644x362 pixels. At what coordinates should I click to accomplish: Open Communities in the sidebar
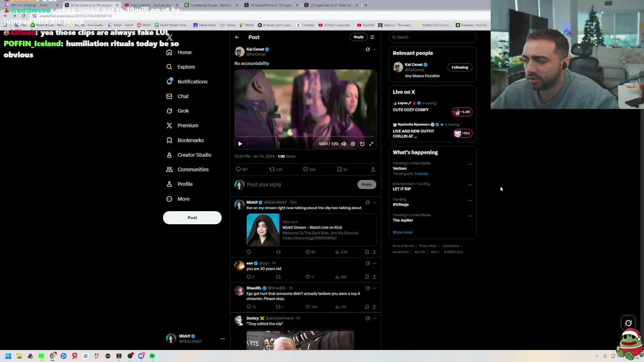(x=187, y=169)
